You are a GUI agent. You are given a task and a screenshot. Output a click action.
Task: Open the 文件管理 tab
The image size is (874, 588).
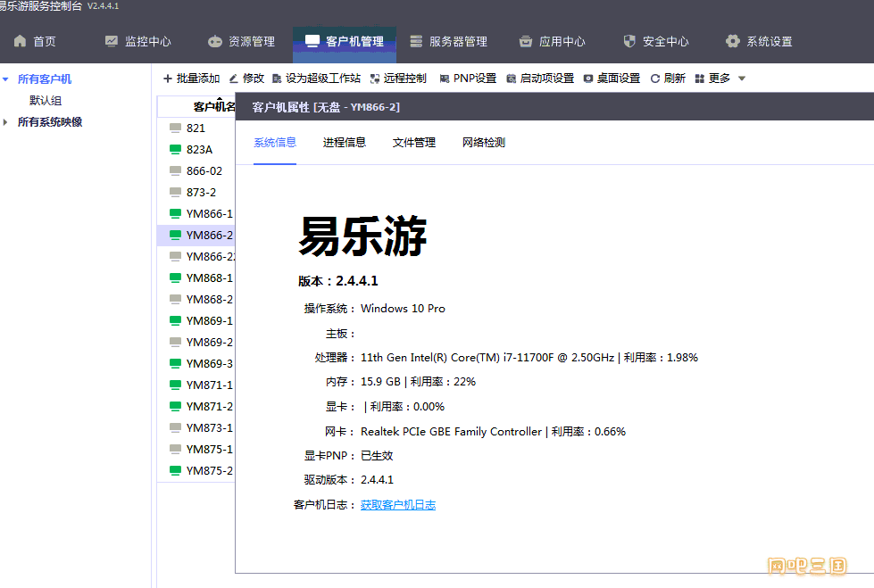[414, 143]
